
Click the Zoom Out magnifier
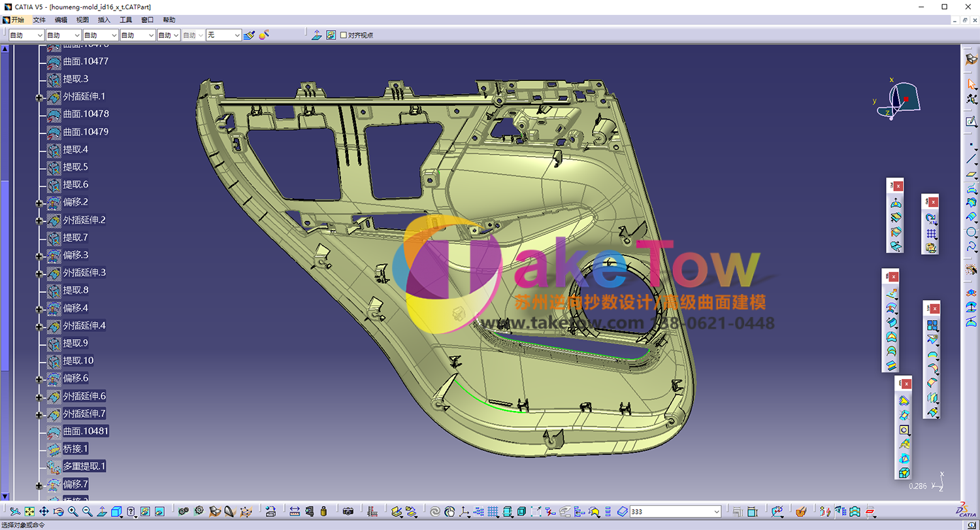(x=87, y=512)
